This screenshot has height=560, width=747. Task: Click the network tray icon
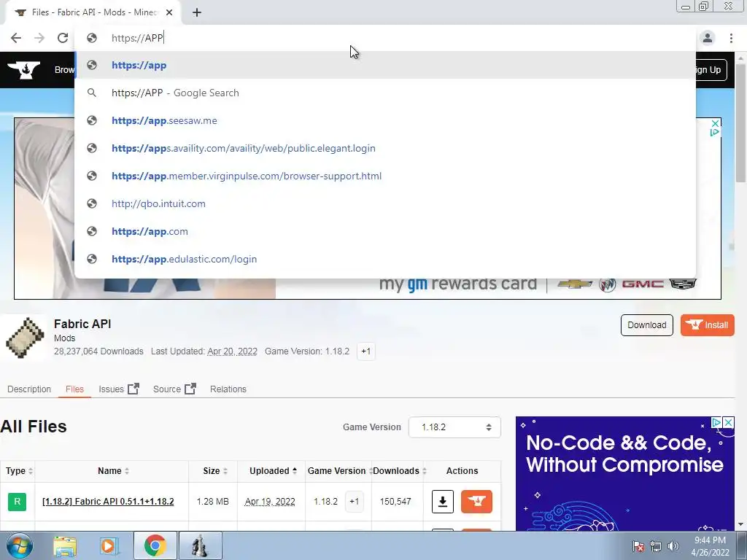coord(656,546)
